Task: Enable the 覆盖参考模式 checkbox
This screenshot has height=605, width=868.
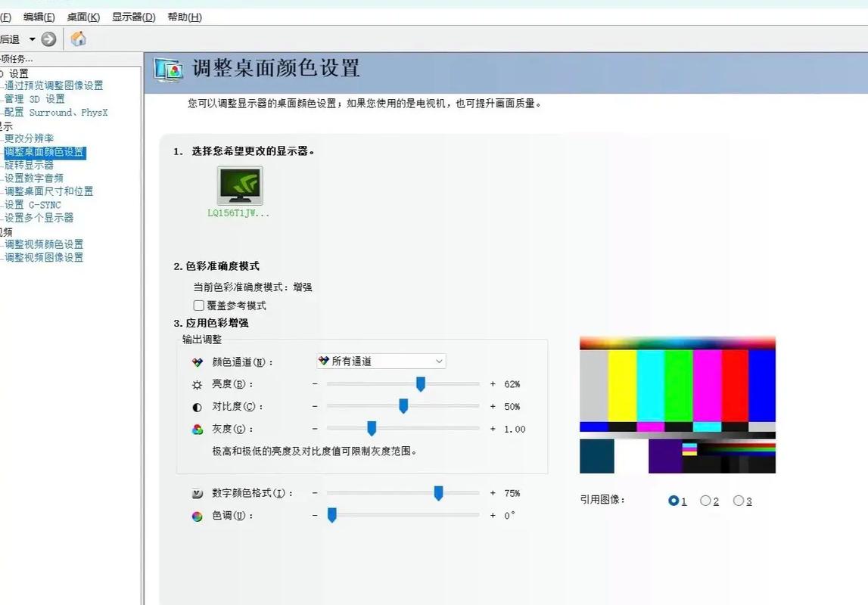Action: [x=198, y=306]
